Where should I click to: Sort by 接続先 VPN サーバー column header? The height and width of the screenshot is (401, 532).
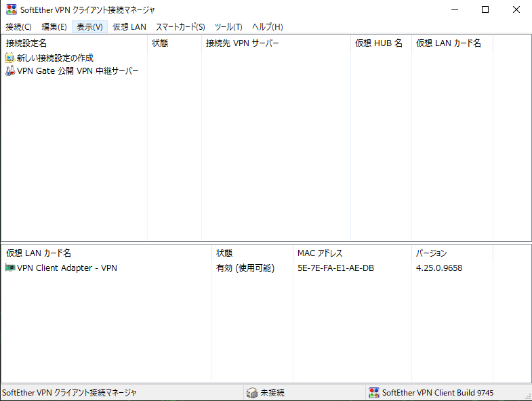pos(242,43)
